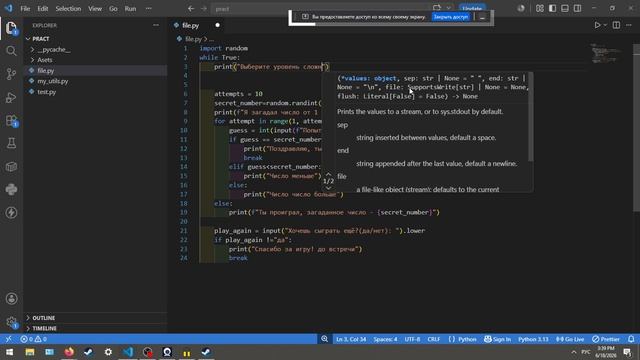
Task: Go back with the left arrow
Action: [x=191, y=9]
